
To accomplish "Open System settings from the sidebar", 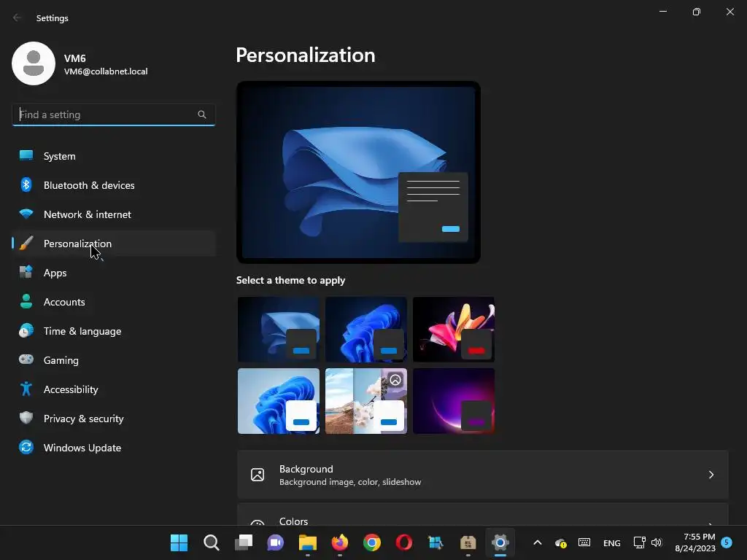I will (113, 156).
